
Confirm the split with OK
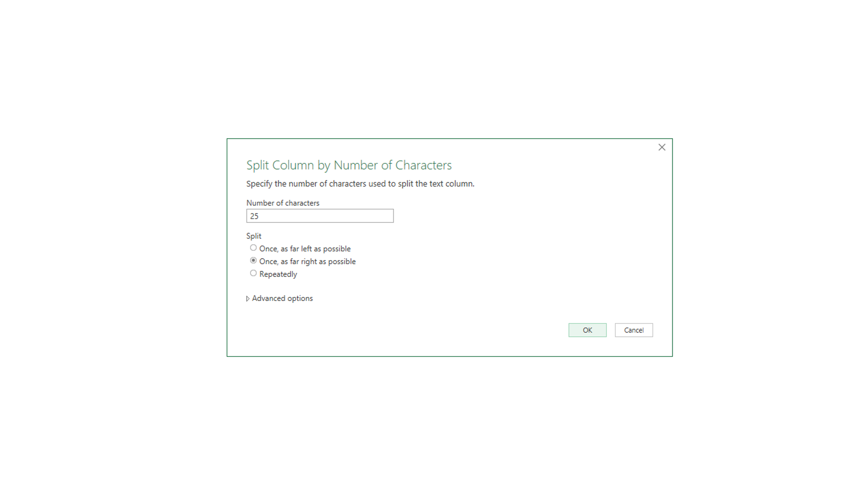[x=587, y=330]
